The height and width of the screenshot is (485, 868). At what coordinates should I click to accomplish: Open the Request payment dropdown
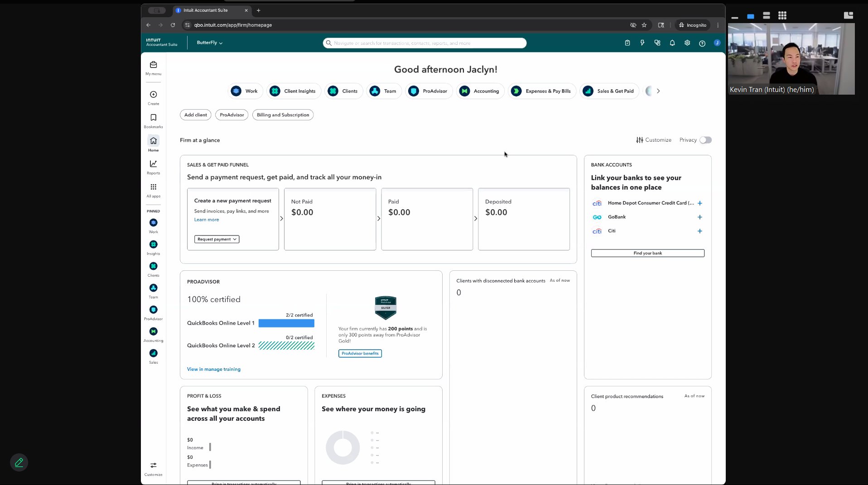pyautogui.click(x=217, y=239)
